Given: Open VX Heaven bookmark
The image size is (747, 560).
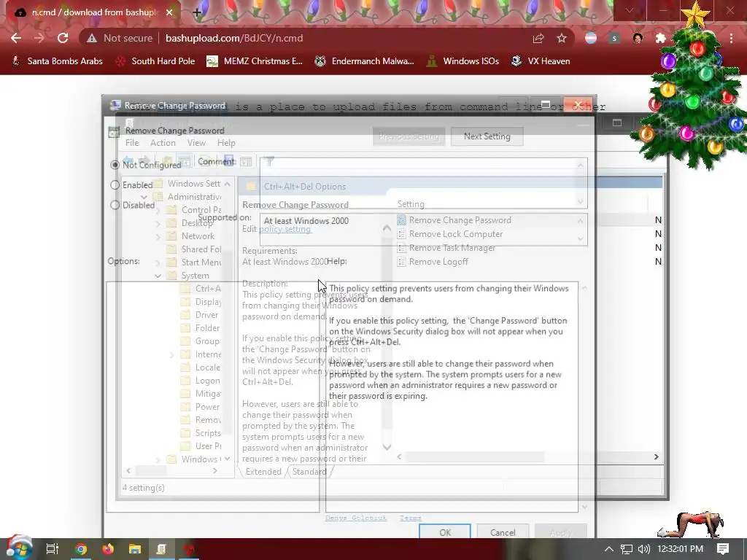Looking at the screenshot, I should (x=541, y=61).
